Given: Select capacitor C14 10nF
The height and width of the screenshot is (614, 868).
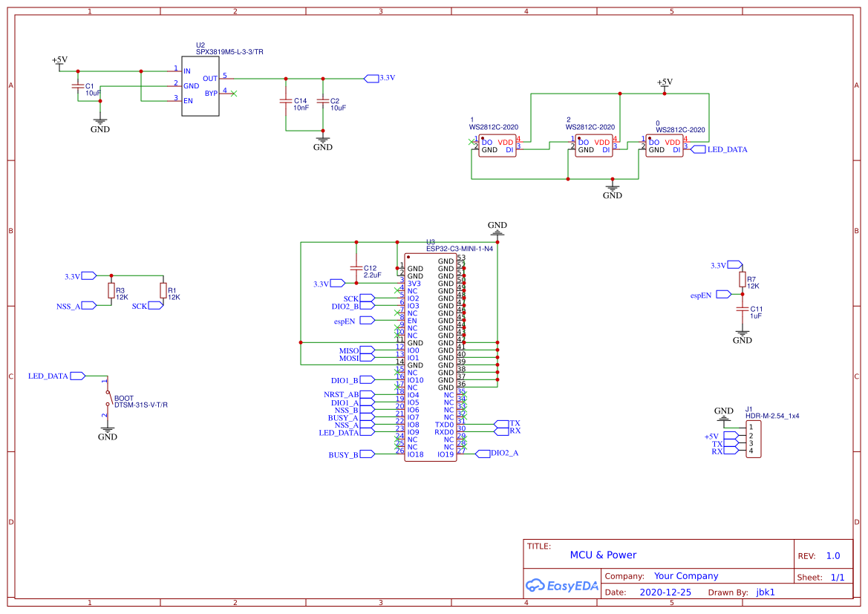Looking at the screenshot, I should (287, 102).
